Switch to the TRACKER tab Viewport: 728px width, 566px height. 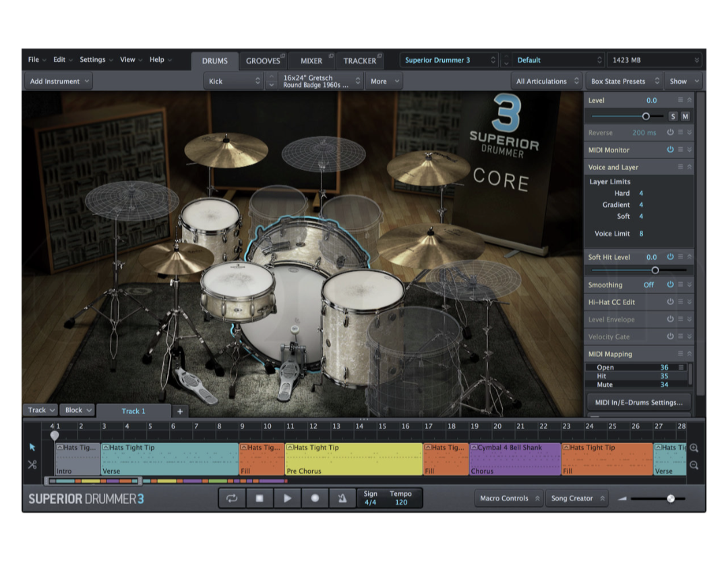(360, 61)
